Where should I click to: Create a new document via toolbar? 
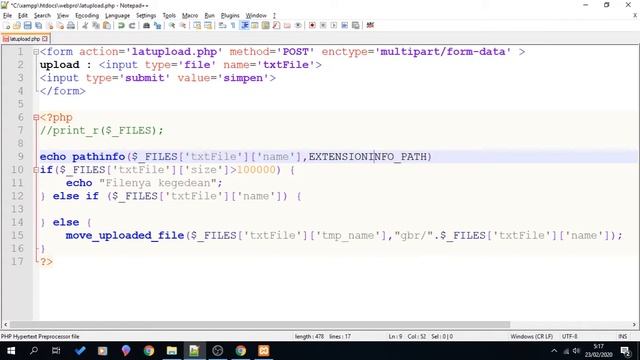pos(6,25)
